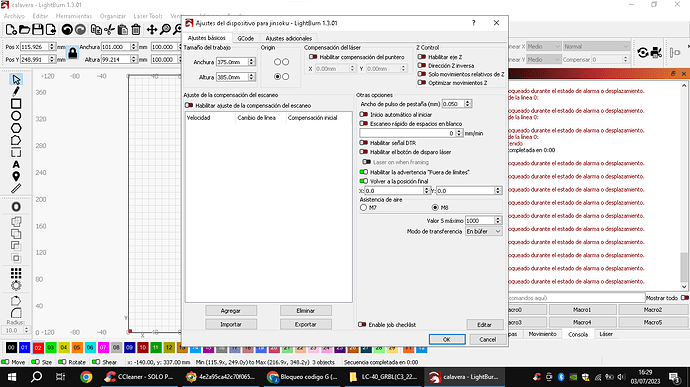Select the Radius corner tool
The height and width of the screenshot is (387, 690).
(16, 313)
